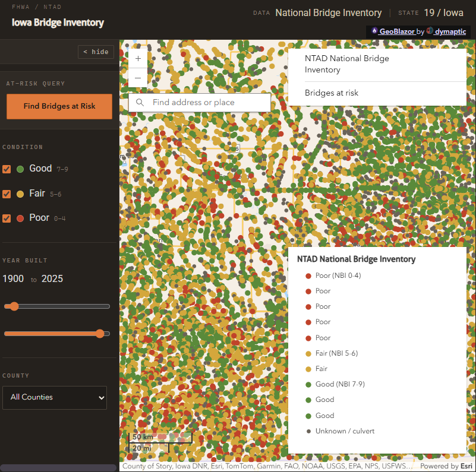The width and height of the screenshot is (476, 472).
Task: Click the Good (NBI 7-9) legend entry
Action: tap(335, 384)
